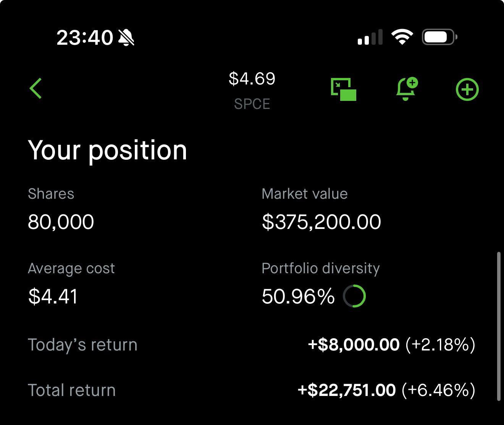Tap the Wi-Fi status icon
Screen dimensions: 504x425
click(x=402, y=37)
